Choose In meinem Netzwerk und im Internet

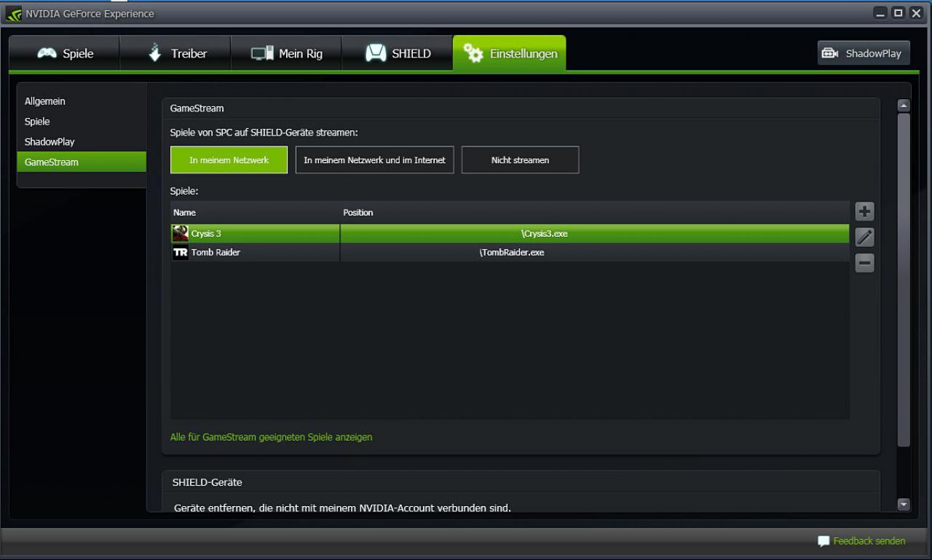[x=374, y=160]
